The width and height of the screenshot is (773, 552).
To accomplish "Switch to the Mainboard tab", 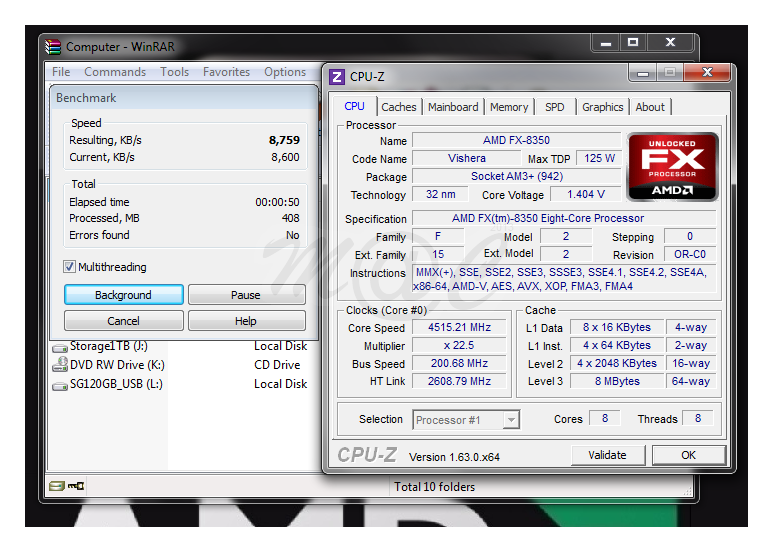I will (x=453, y=107).
